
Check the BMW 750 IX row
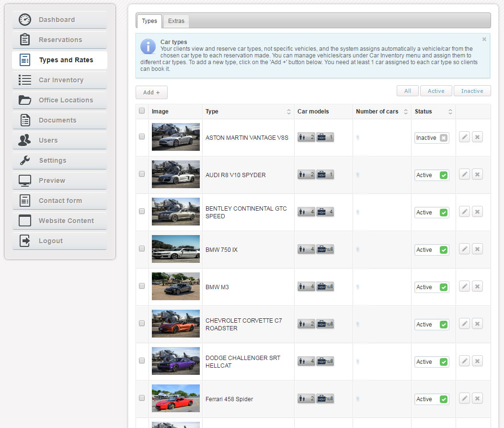pyautogui.click(x=142, y=248)
